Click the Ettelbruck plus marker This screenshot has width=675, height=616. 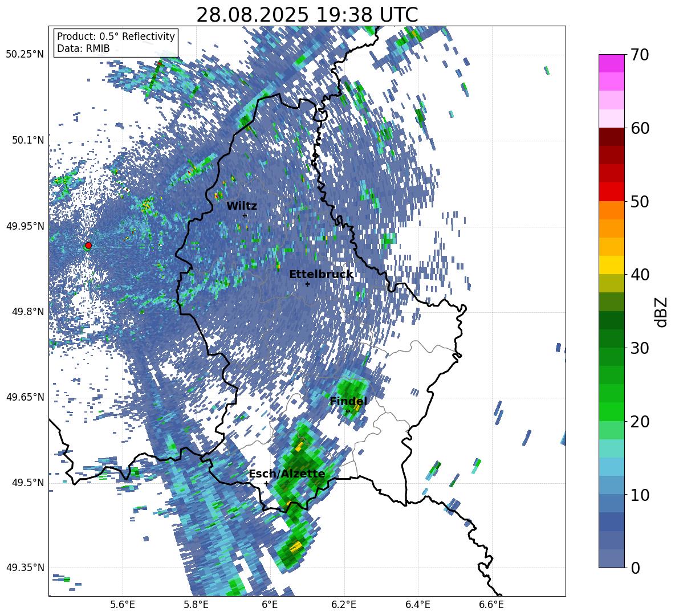point(307,284)
